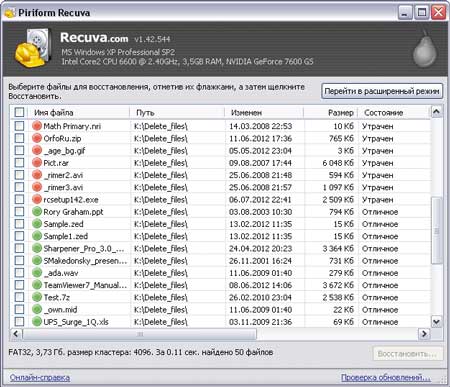Sort by the Изменен column header
The width and height of the screenshot is (450, 387).
264,113
